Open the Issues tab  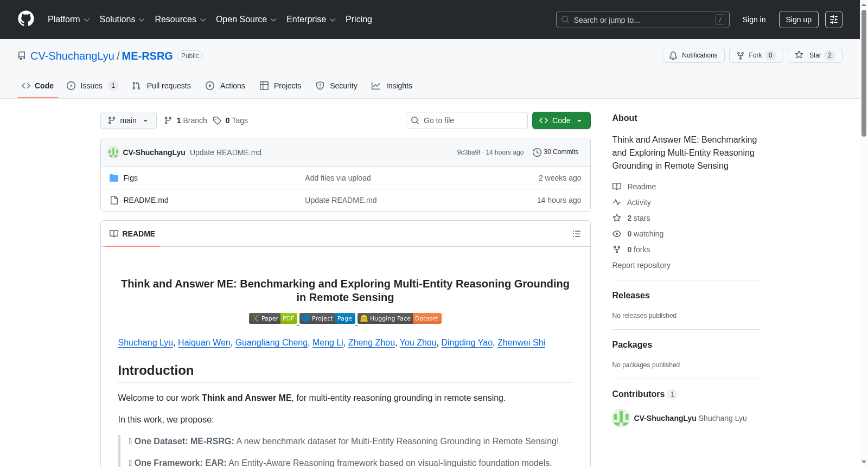pos(92,86)
